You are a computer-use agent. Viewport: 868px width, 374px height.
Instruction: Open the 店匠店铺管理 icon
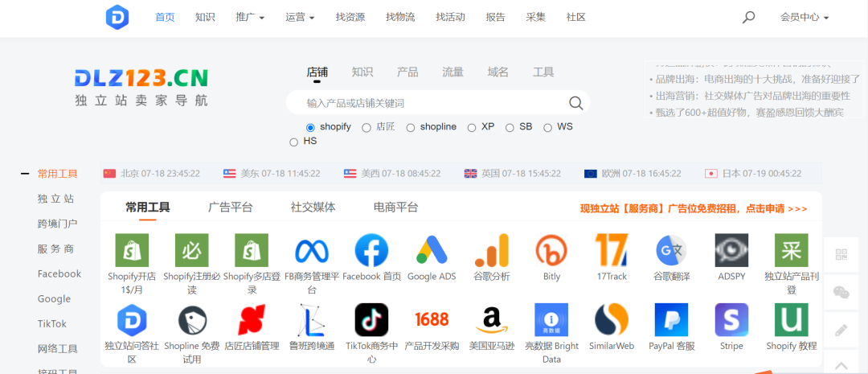click(x=252, y=319)
